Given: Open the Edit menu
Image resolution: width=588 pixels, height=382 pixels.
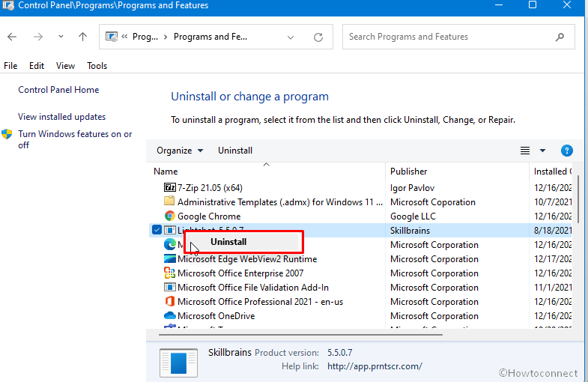Looking at the screenshot, I should pos(37,66).
